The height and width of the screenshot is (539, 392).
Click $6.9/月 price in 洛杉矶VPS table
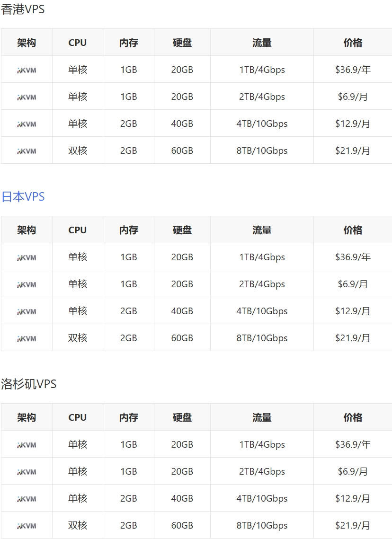point(353,471)
